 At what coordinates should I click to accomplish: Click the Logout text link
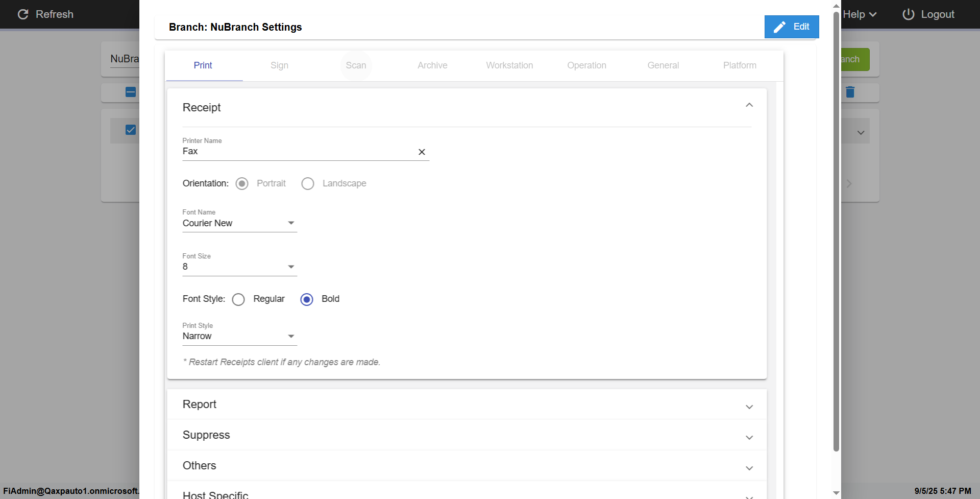click(937, 14)
